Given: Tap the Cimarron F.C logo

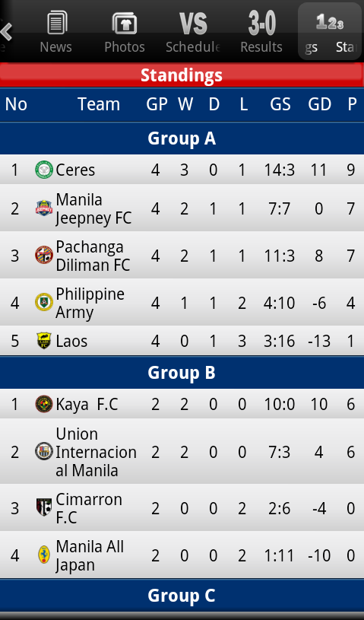Looking at the screenshot, I should click(x=44, y=507).
